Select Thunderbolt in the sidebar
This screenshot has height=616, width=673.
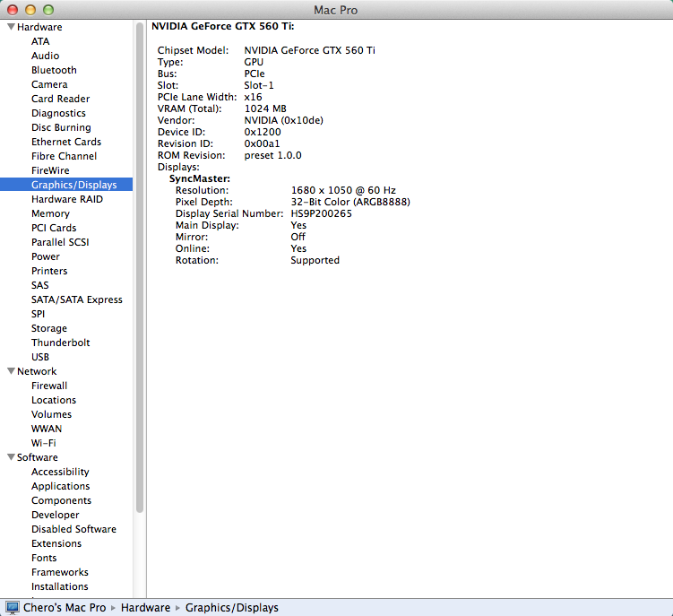tap(61, 343)
